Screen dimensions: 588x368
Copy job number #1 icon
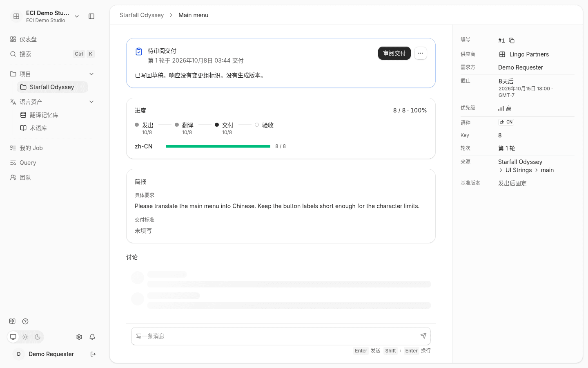point(512,40)
